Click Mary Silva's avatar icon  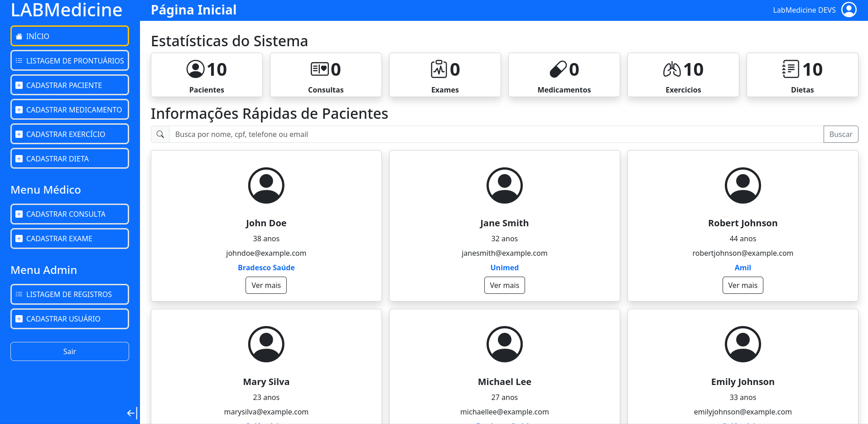click(266, 344)
